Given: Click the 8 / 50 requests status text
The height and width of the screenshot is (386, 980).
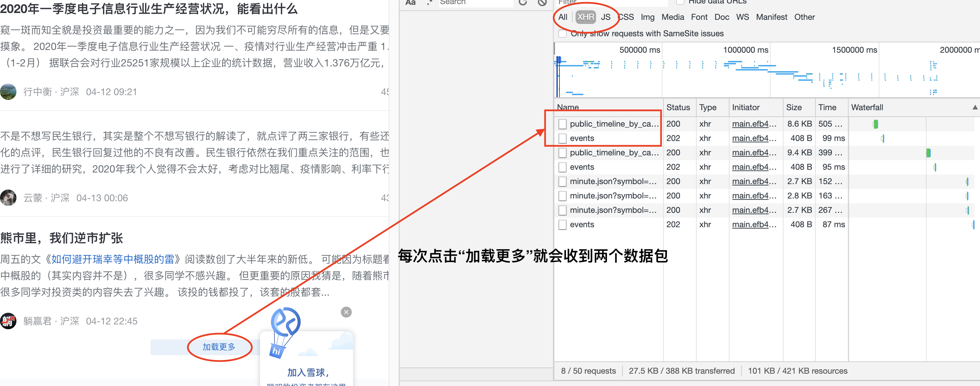Looking at the screenshot, I should 588,371.
